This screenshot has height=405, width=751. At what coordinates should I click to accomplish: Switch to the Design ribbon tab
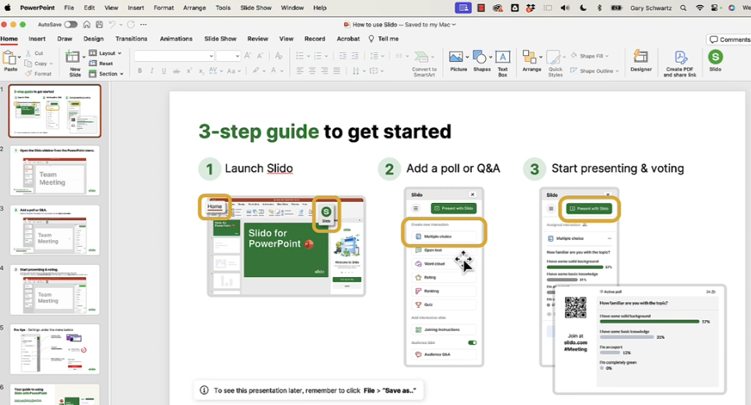93,39
